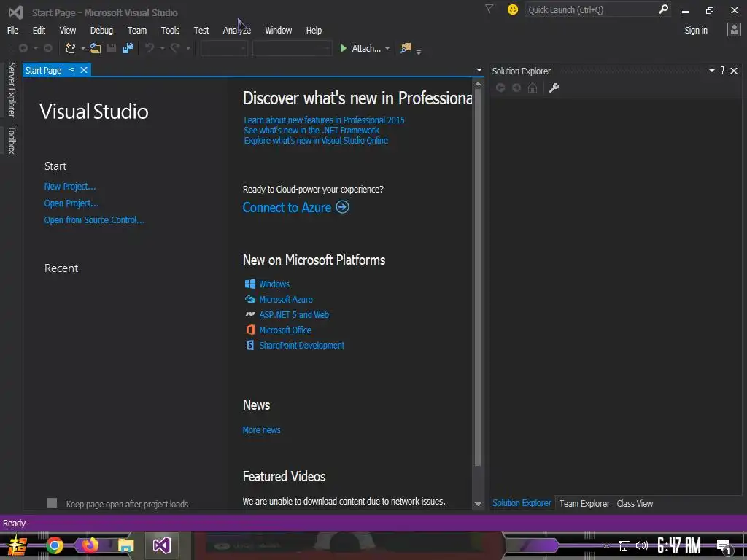Viewport: 747px width, 560px height.
Task: Click the More news link
Action: click(262, 429)
